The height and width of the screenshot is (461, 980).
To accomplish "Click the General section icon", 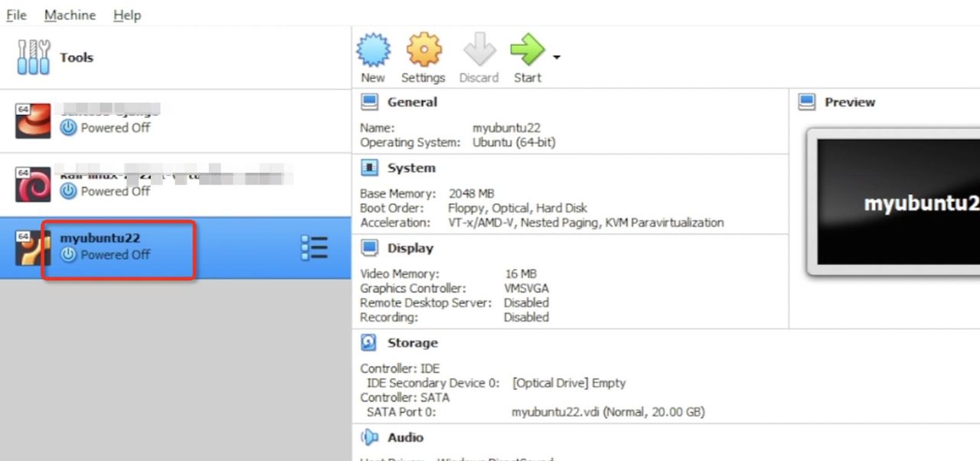I will click(370, 101).
